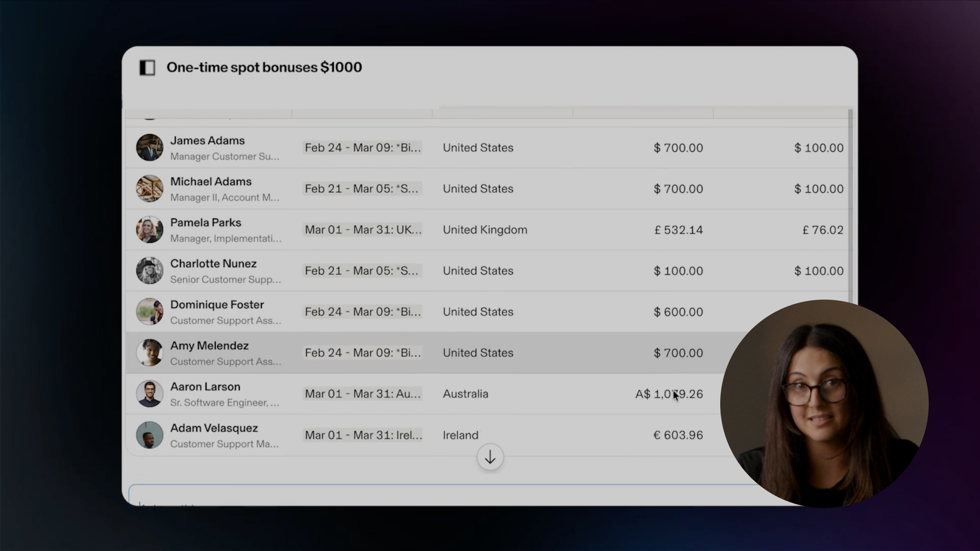Image resolution: width=980 pixels, height=551 pixels.
Task: Click Michael Adams' profile picture
Action: point(149,188)
